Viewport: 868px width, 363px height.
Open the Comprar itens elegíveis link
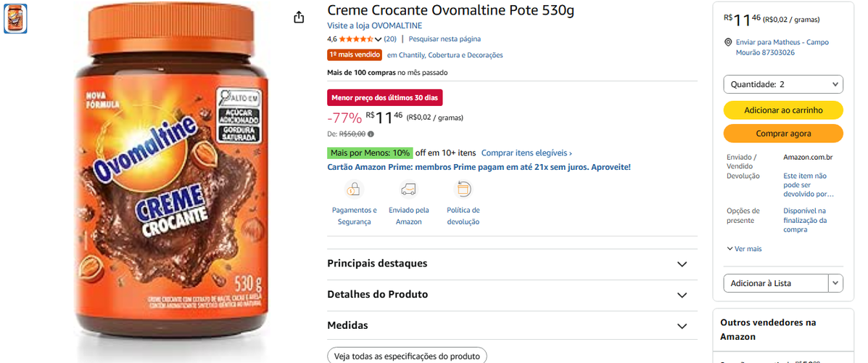point(526,152)
